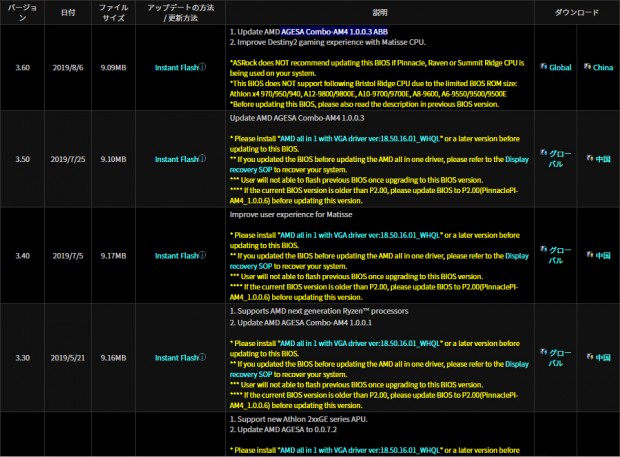This screenshot has height=457, width=620.
Task: Click the download icon beside China for 3.60
Action: pyautogui.click(x=588, y=66)
